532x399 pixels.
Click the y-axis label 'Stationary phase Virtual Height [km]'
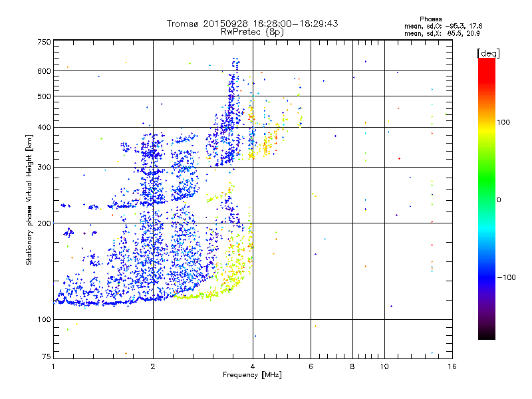click(29, 200)
